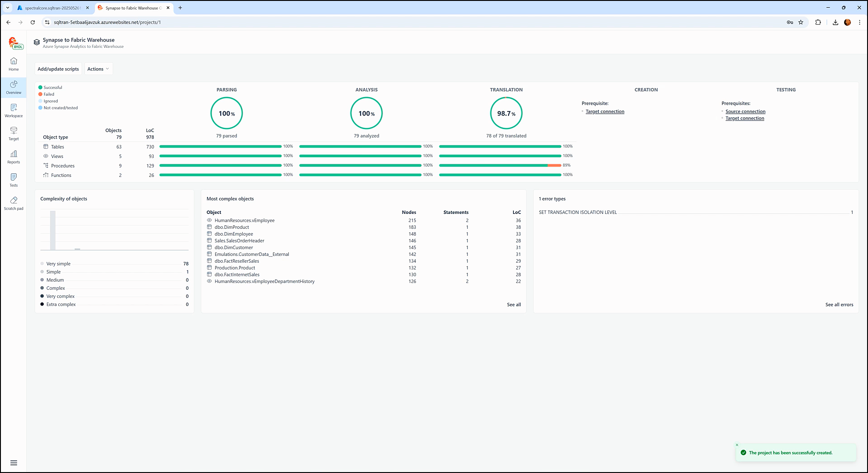Open the tab search chevron in browser

(8, 8)
